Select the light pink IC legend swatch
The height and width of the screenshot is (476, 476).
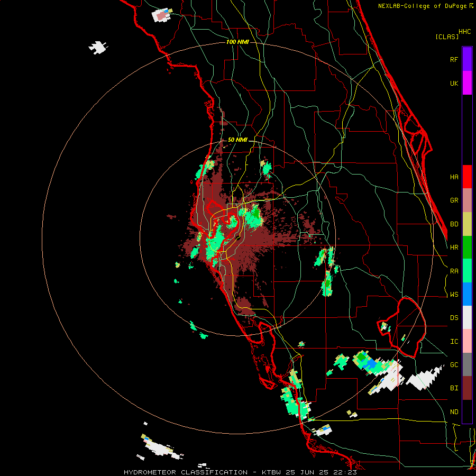coord(467,341)
